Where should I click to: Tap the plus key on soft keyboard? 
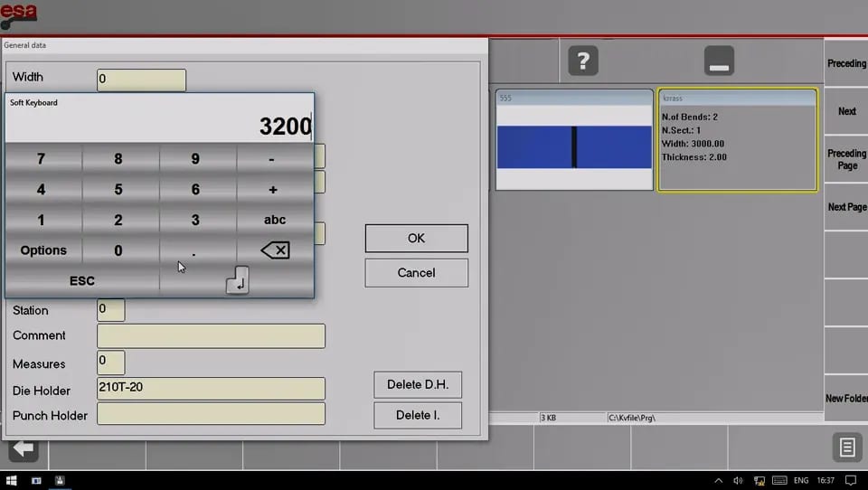pyautogui.click(x=273, y=189)
